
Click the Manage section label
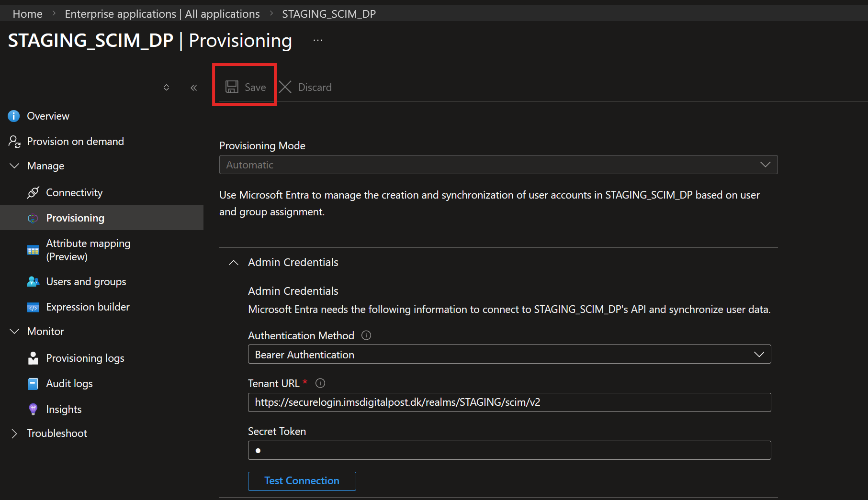tap(45, 166)
